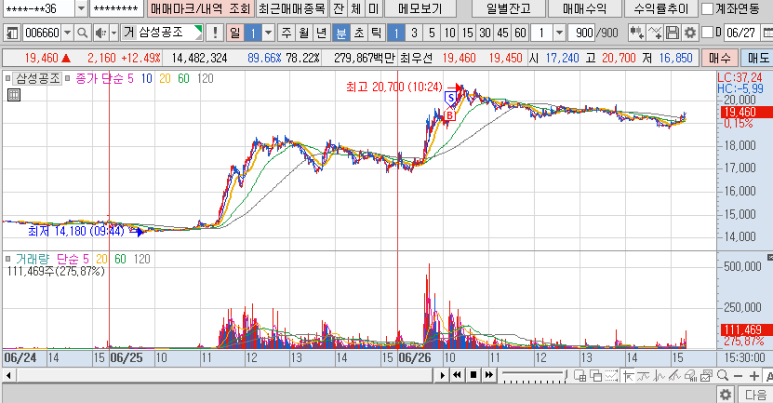Click the plus zoom-in icon
773x403 pixels.
click(754, 376)
